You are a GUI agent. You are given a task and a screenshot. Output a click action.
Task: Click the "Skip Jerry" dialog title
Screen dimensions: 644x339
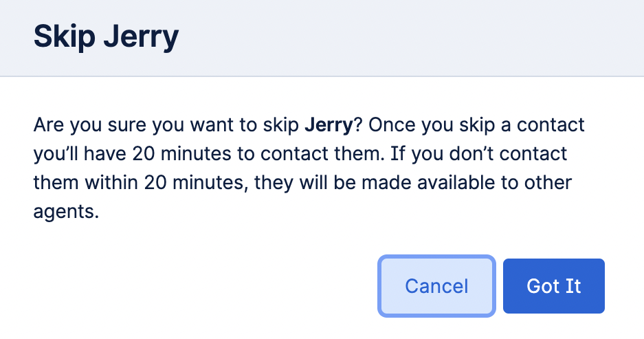[x=106, y=36]
